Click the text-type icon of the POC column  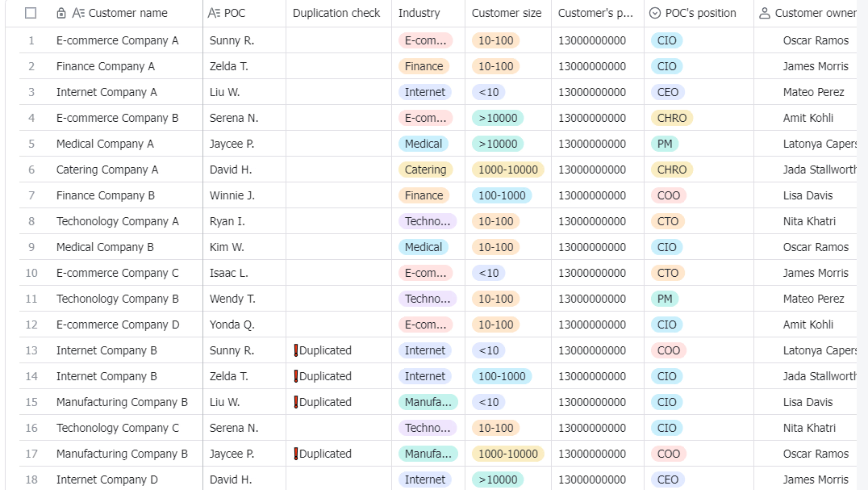215,13
